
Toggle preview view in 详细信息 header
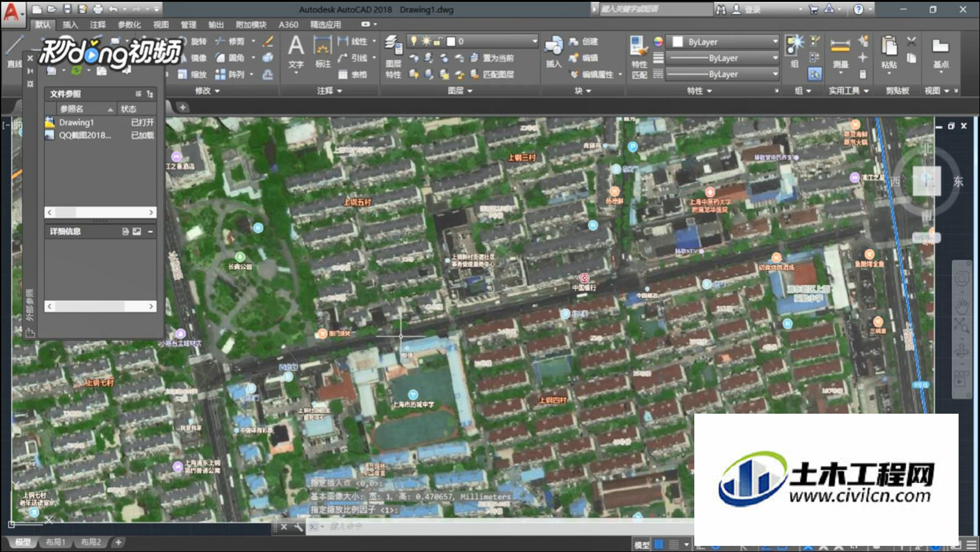click(x=137, y=231)
